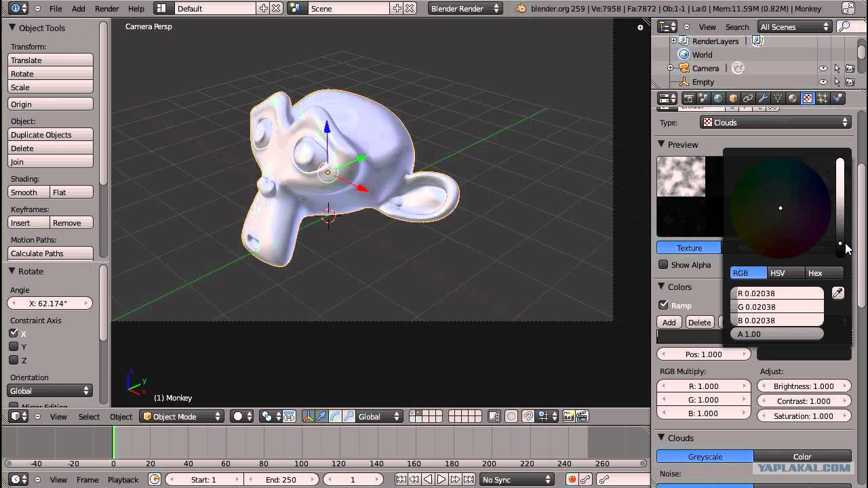Open the Object Data tab (triangle mesh icon)
The width and height of the screenshot is (868, 488).
coord(778,98)
